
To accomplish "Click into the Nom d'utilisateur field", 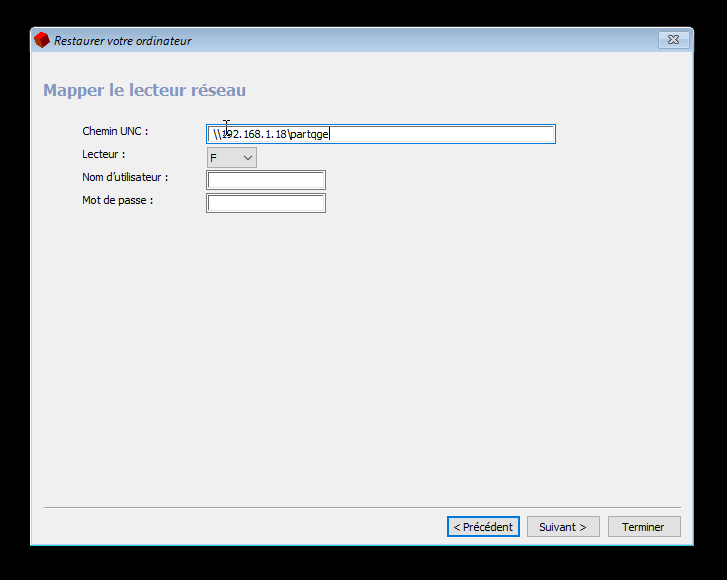I will [x=265, y=180].
